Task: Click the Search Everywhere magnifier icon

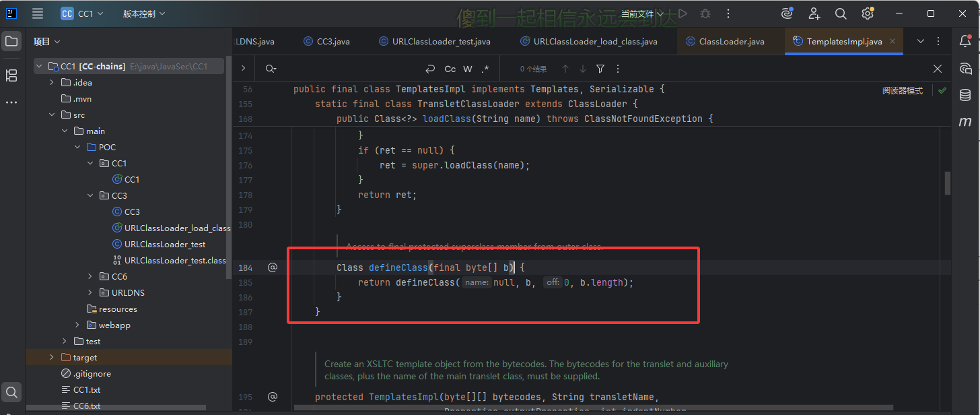Action: 841,13
